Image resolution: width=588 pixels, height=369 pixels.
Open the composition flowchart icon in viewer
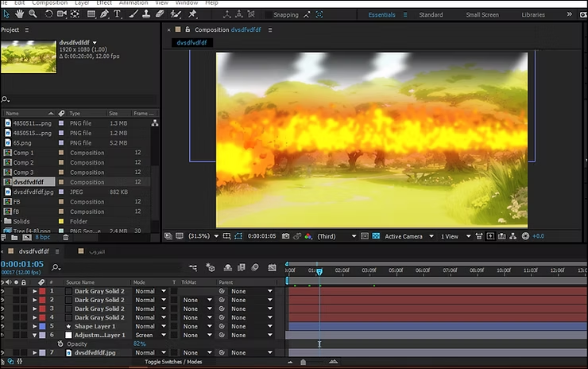(x=513, y=236)
